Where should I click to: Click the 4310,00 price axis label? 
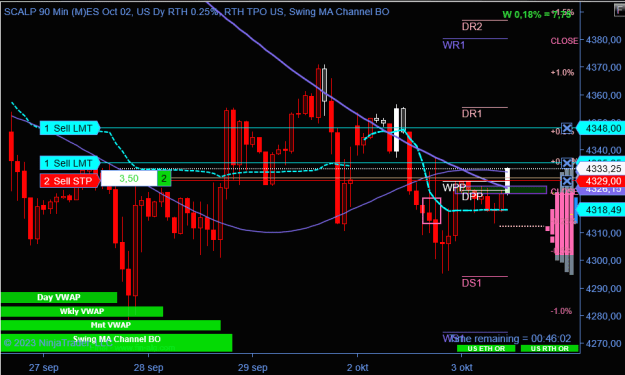click(603, 233)
